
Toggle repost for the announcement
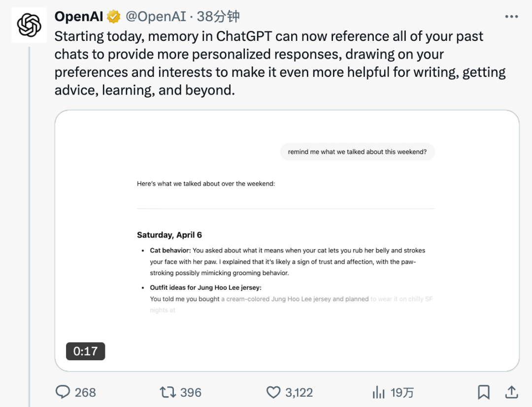(x=168, y=392)
